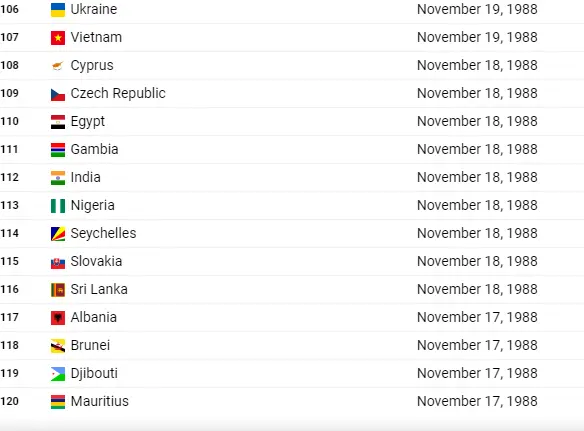Click the Slovakia flag icon
Screen dimensions: 584x431
(58, 262)
